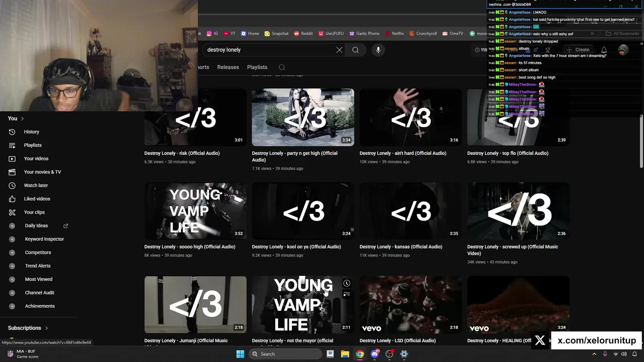Screen dimensions: 644x362
Task: Open the Snapchat bookmark
Action: pyautogui.click(x=277, y=34)
